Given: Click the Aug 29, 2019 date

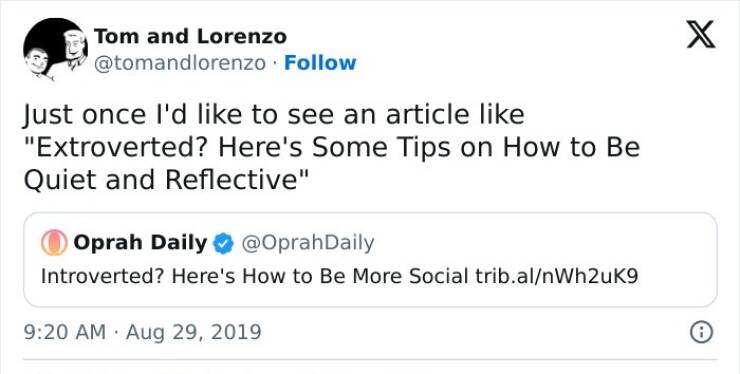Looking at the screenshot, I should [x=193, y=332].
